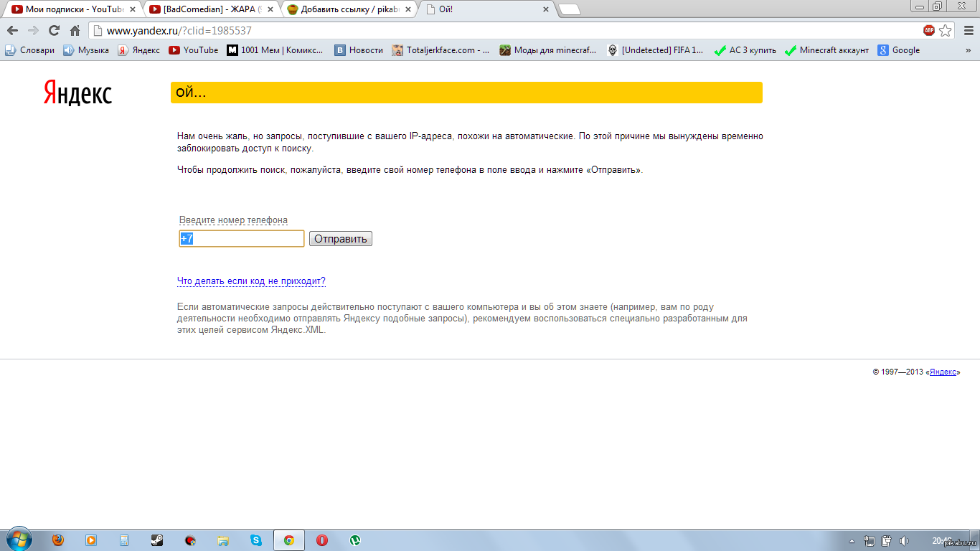Open the Google bookmark
This screenshot has height=551, width=980.
click(899, 50)
